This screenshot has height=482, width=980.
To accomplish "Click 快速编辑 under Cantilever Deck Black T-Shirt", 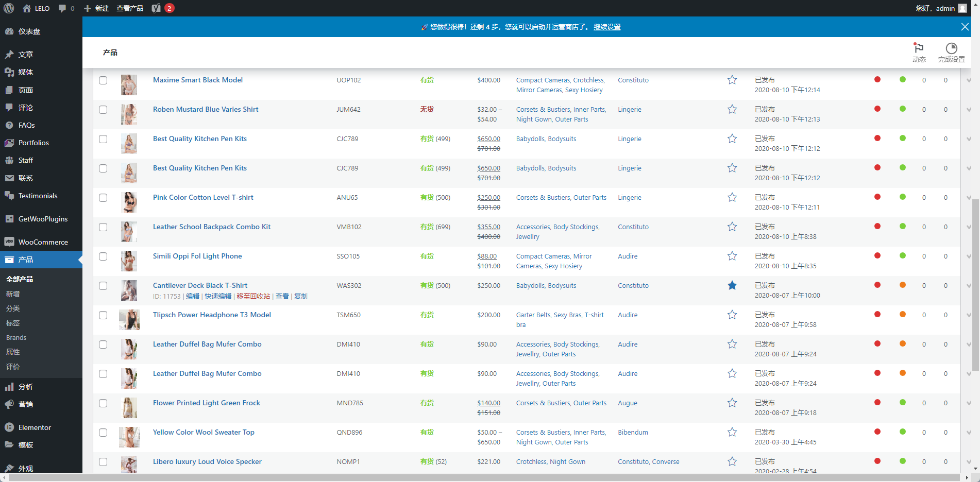I will [x=218, y=296].
